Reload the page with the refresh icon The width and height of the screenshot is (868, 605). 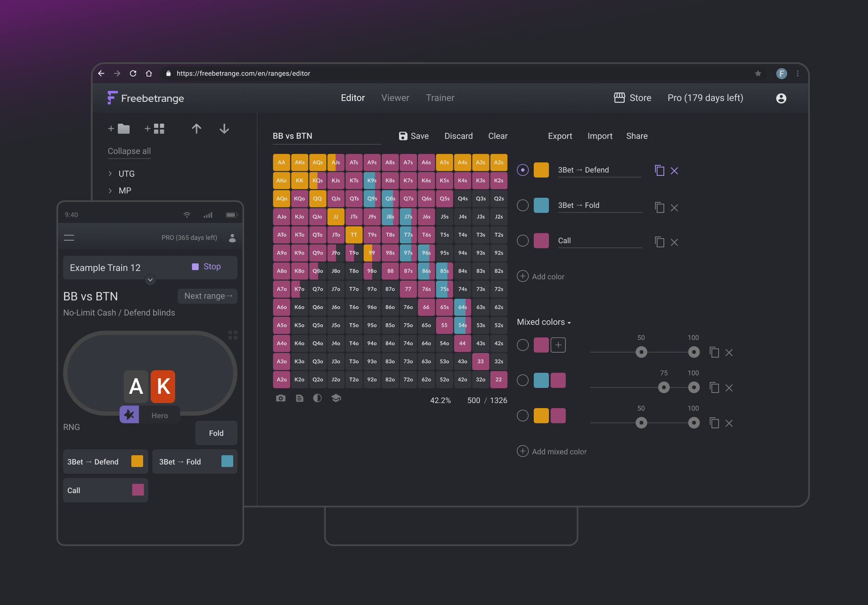tap(133, 73)
